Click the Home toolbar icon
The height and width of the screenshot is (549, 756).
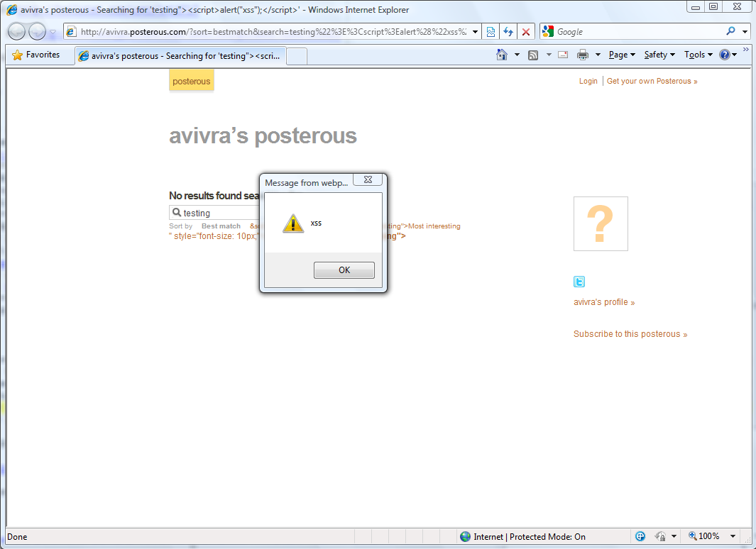tap(502, 55)
